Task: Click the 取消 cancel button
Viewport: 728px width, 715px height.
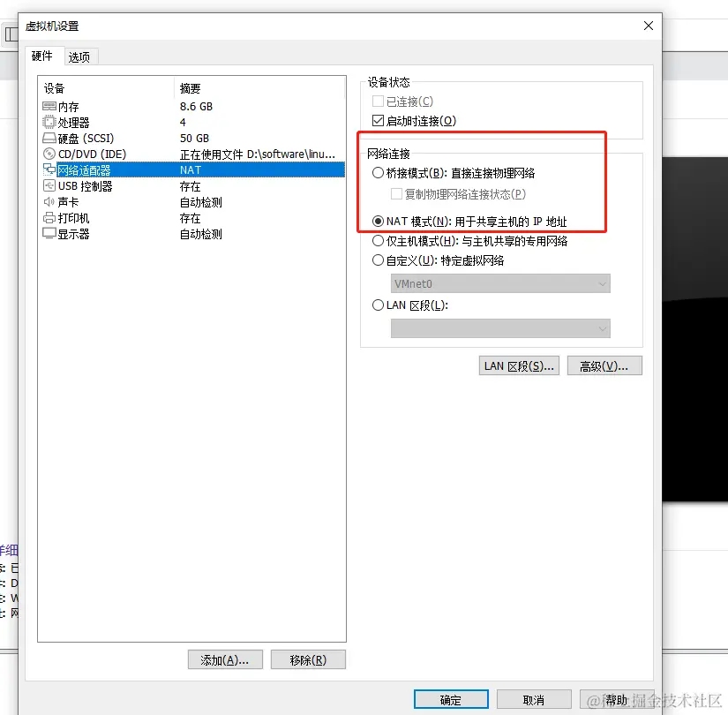Action: [x=534, y=699]
